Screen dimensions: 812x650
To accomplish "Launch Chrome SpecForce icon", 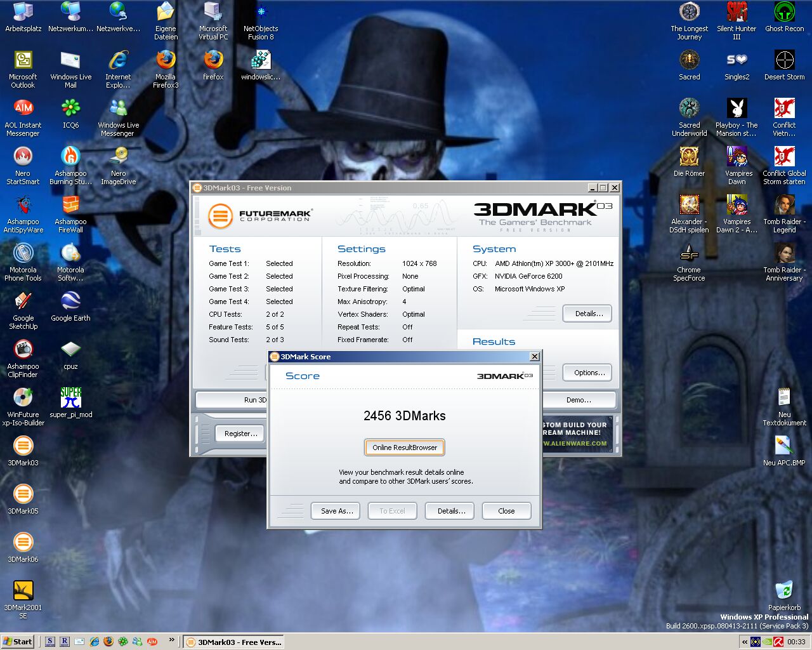I will pos(690,262).
